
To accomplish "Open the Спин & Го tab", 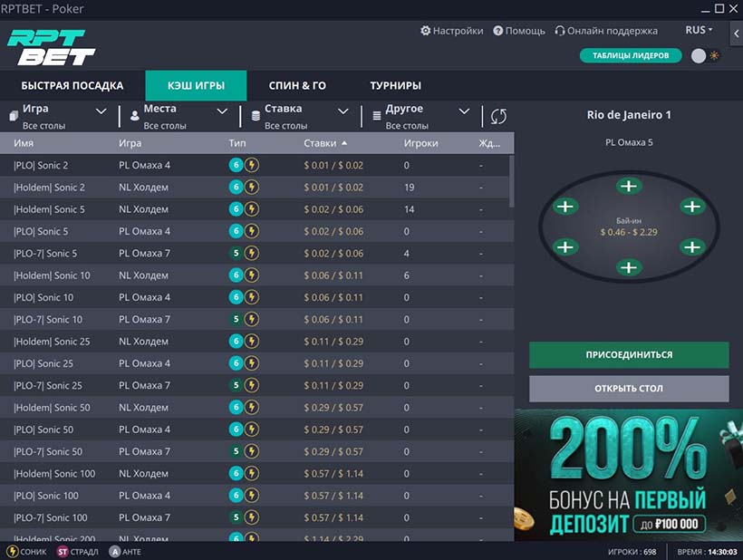I will 297,86.
